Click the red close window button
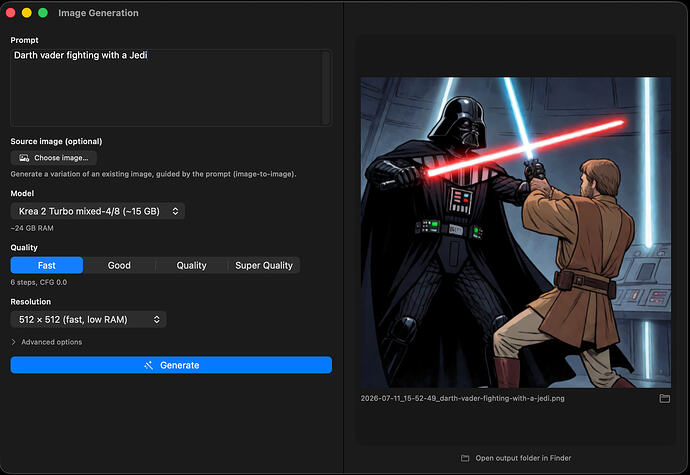The height and width of the screenshot is (475, 690). coord(11,13)
